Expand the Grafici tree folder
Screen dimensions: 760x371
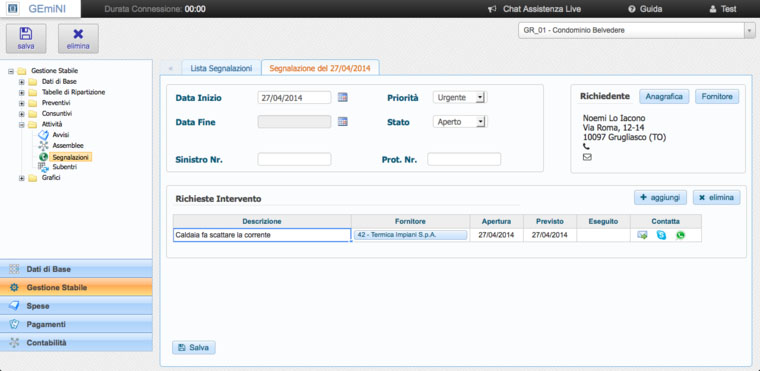click(21, 178)
